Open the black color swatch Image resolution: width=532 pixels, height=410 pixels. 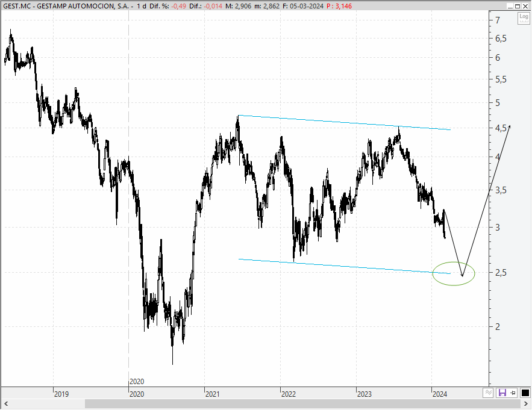click(525, 393)
